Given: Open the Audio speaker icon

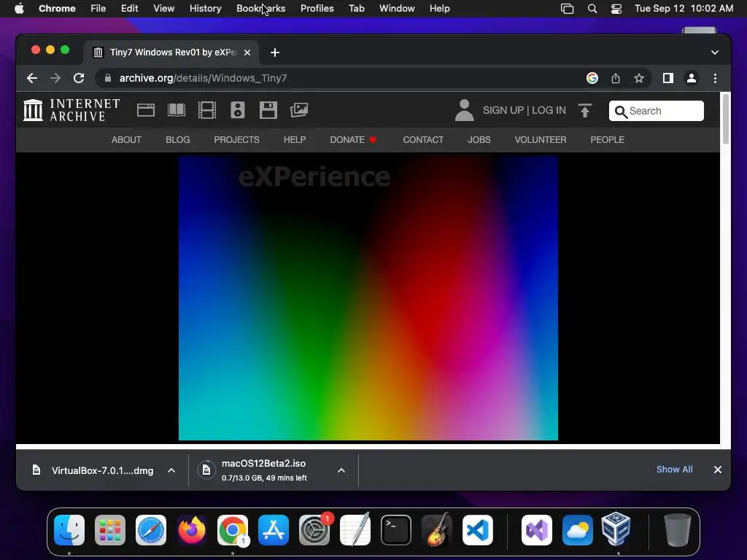Looking at the screenshot, I should point(238,110).
